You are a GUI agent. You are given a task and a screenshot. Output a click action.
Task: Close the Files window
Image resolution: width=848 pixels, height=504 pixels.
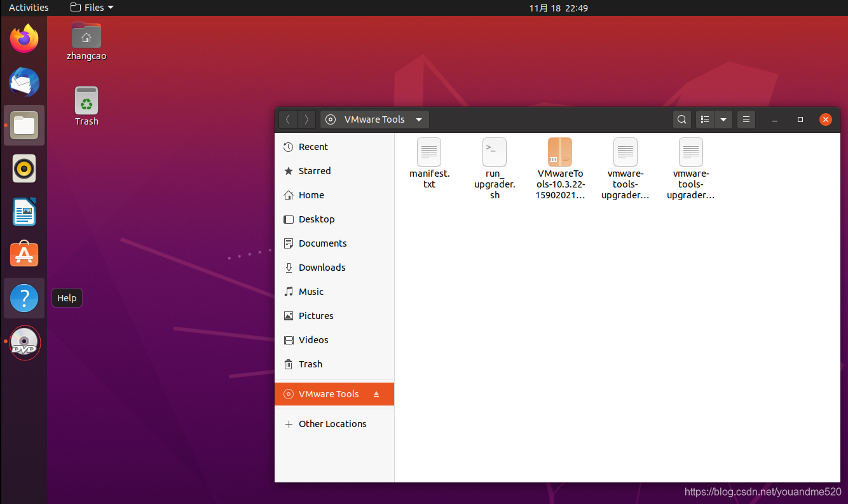826,119
